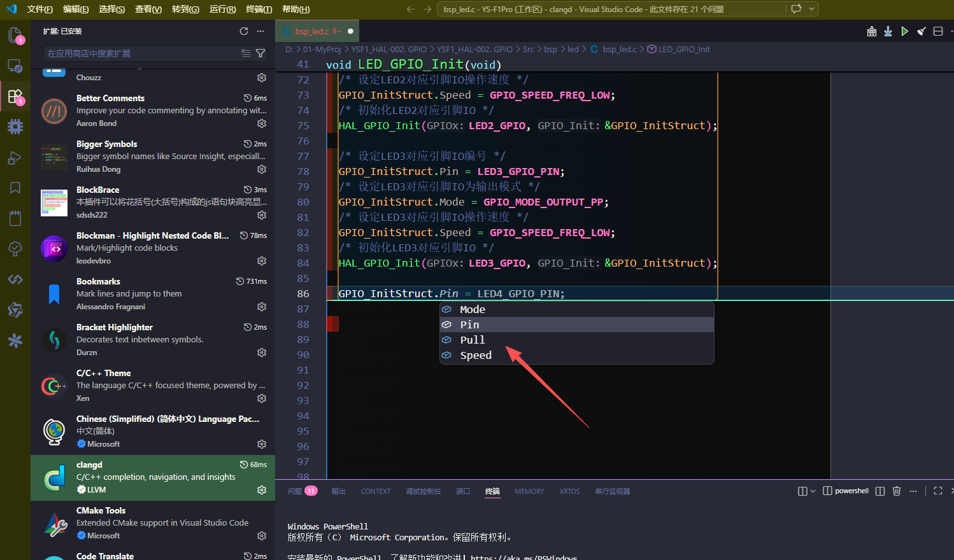Image resolution: width=954 pixels, height=560 pixels.
Task: Switch to the XRTOS panel tab
Action: click(569, 491)
